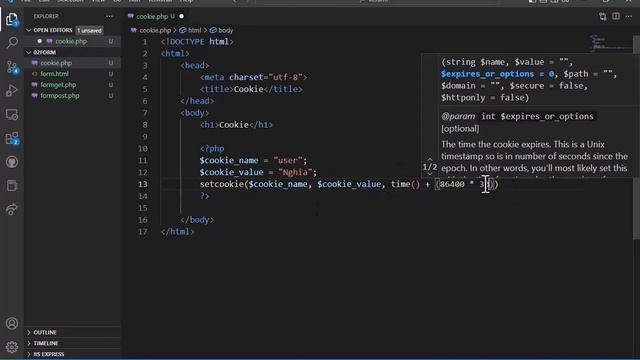
Task: Click the editor vertical scrollbar
Action: click(x=636, y=137)
